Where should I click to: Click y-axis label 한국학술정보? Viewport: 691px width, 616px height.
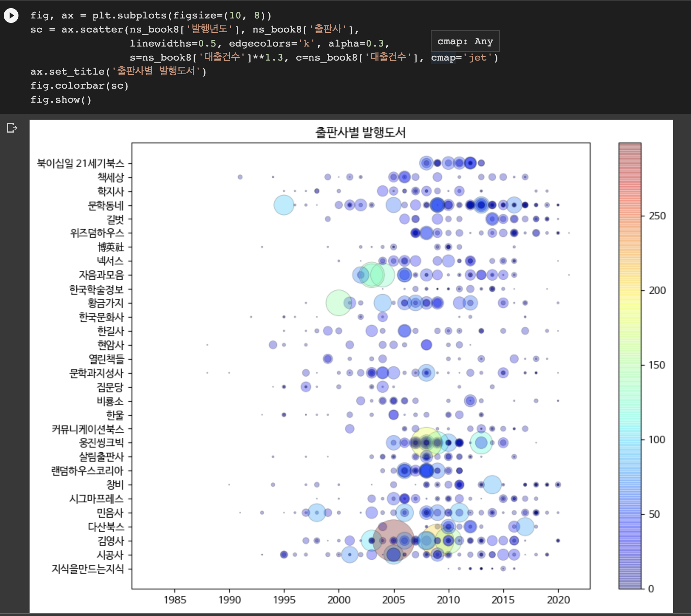tap(96, 289)
